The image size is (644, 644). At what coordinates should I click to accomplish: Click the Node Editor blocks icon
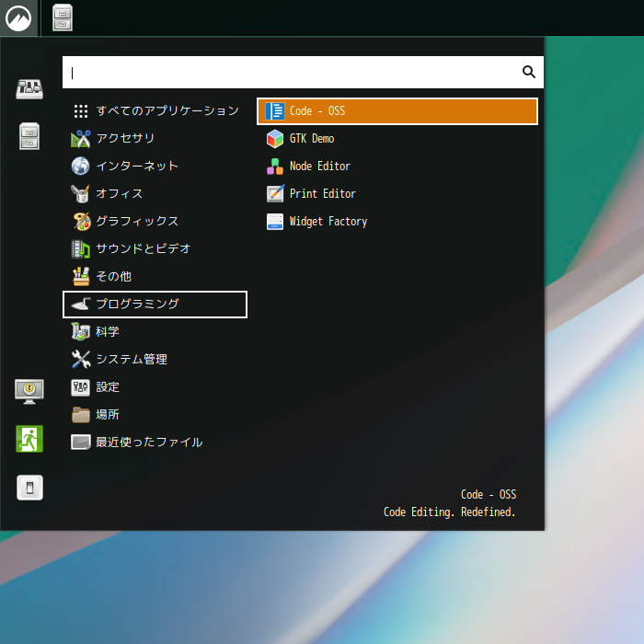click(275, 167)
